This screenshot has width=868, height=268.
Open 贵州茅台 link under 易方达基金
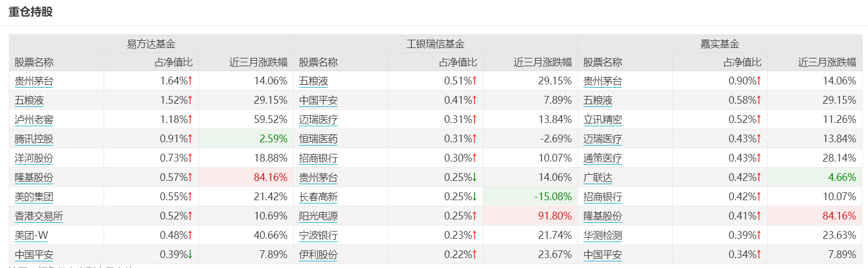pyautogui.click(x=34, y=81)
